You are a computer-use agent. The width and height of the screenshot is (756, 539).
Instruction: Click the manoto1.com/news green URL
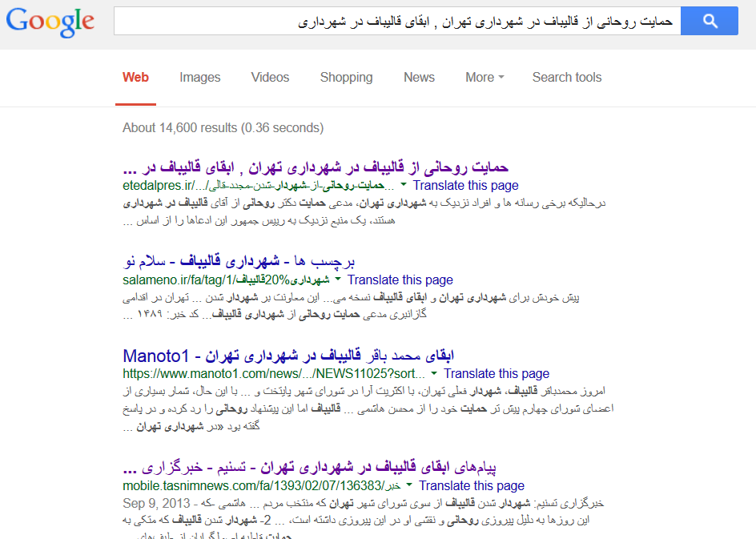(274, 374)
